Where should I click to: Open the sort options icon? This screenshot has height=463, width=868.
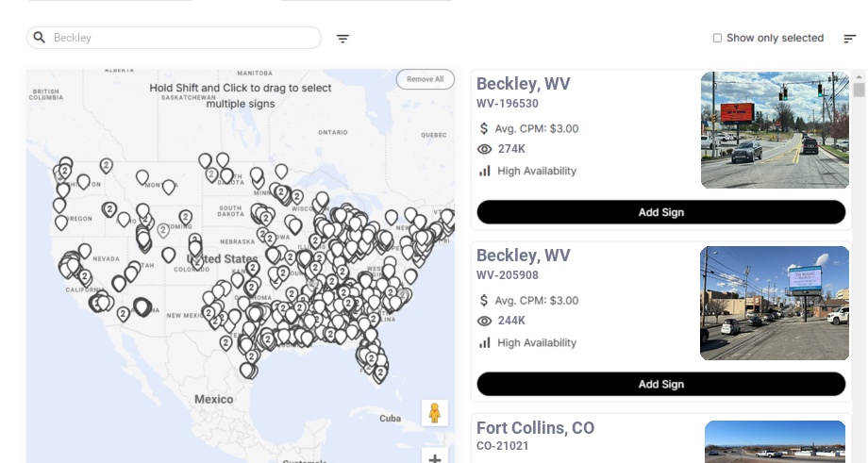[849, 39]
